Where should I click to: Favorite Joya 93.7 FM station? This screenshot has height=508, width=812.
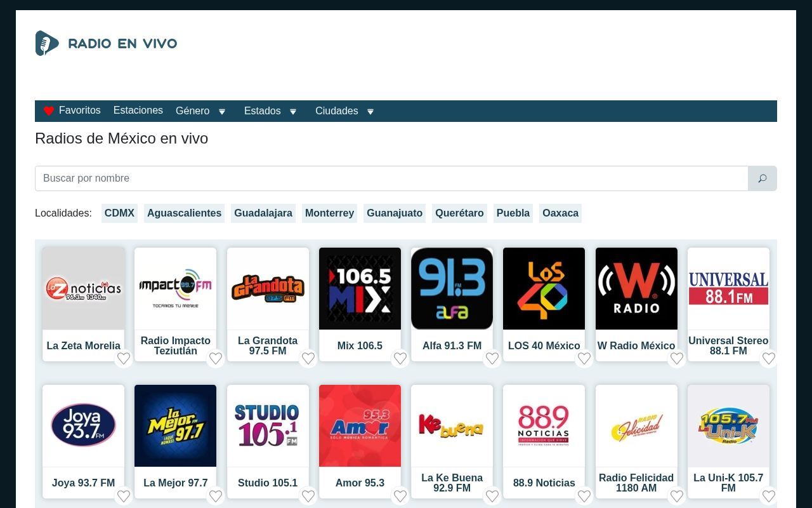tap(124, 496)
